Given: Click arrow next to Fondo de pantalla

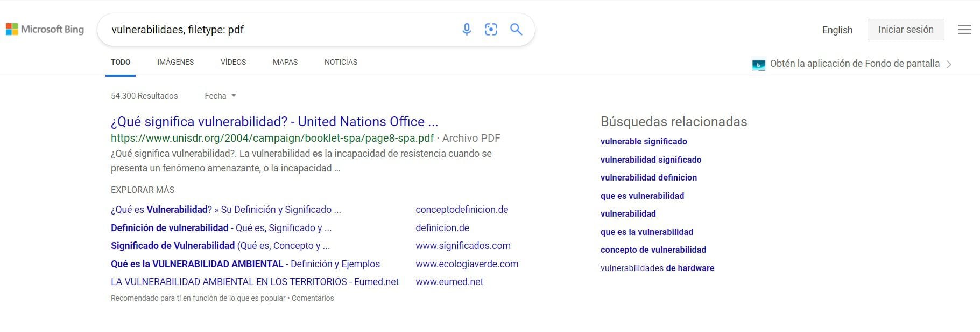Looking at the screenshot, I should 949,64.
